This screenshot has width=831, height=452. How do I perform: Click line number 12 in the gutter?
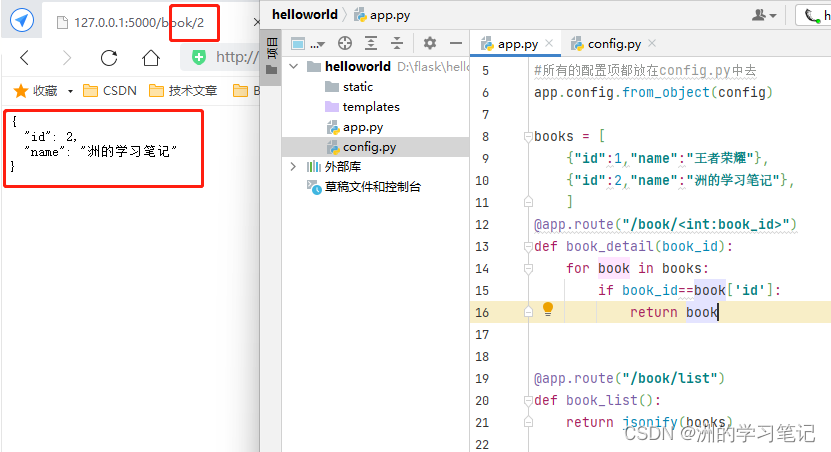482,225
